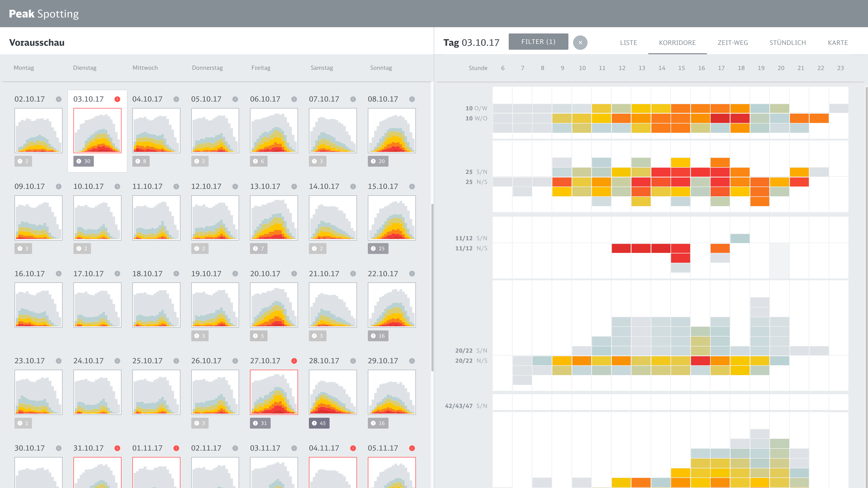Click the red info icon beside 31.10.17
This screenshot has height=488, width=868.
[x=117, y=448]
